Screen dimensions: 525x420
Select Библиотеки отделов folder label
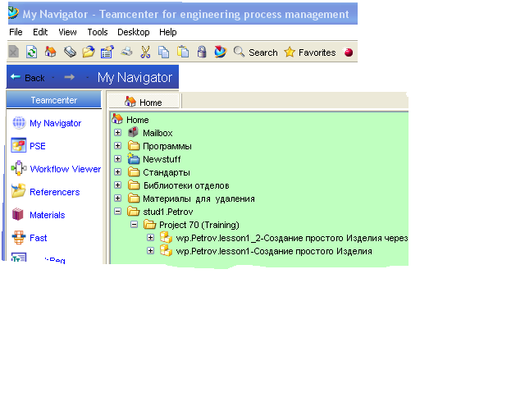pyautogui.click(x=186, y=185)
